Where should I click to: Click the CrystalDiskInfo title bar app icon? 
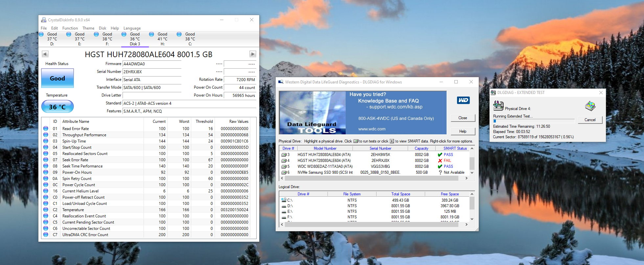click(x=44, y=20)
